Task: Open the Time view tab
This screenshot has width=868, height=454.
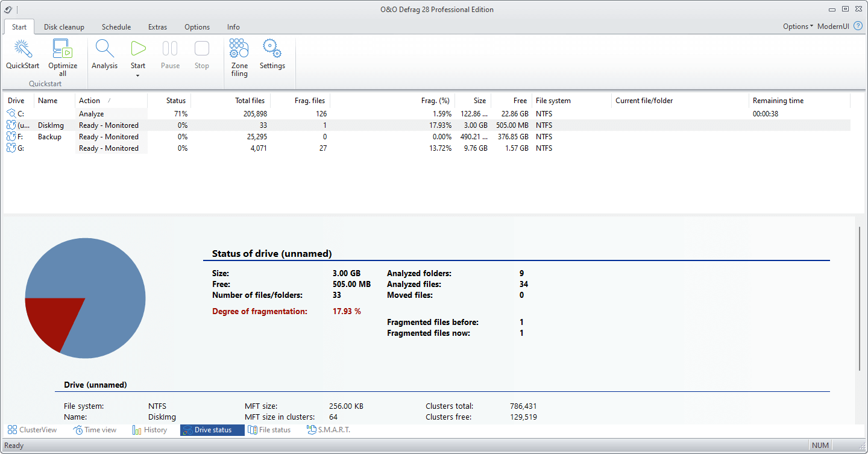Action: pyautogui.click(x=95, y=430)
